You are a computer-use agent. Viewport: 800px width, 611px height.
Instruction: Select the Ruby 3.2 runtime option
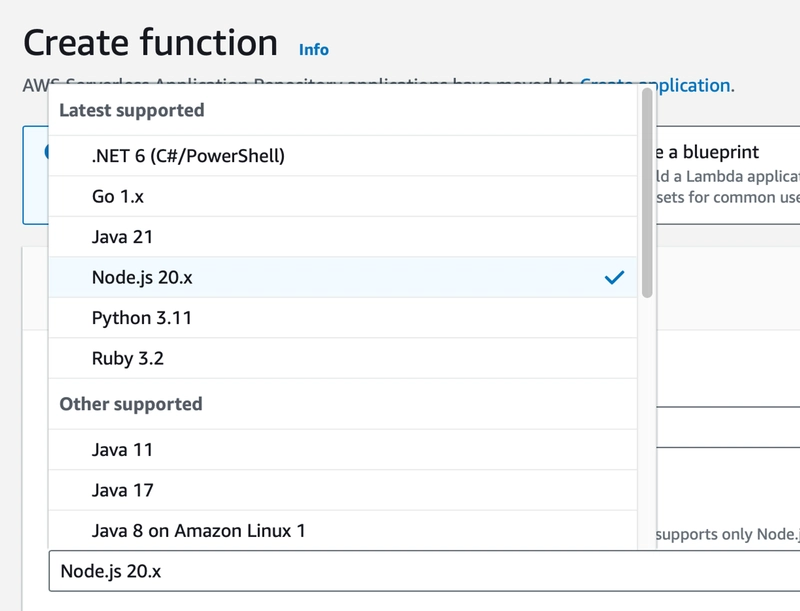343,358
